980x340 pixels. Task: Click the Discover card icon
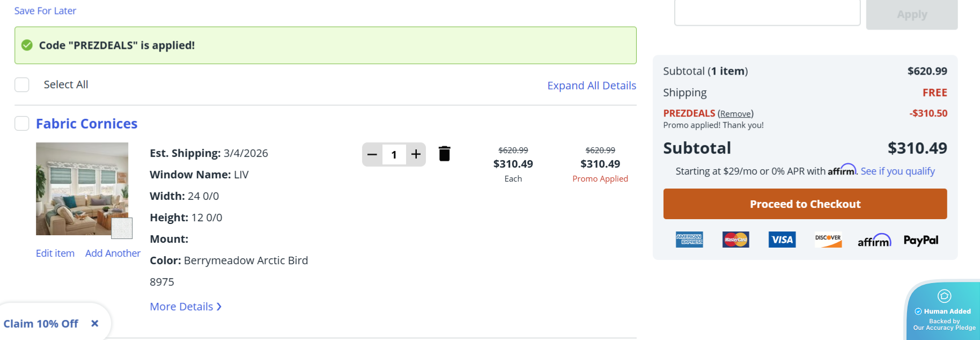[x=828, y=240]
